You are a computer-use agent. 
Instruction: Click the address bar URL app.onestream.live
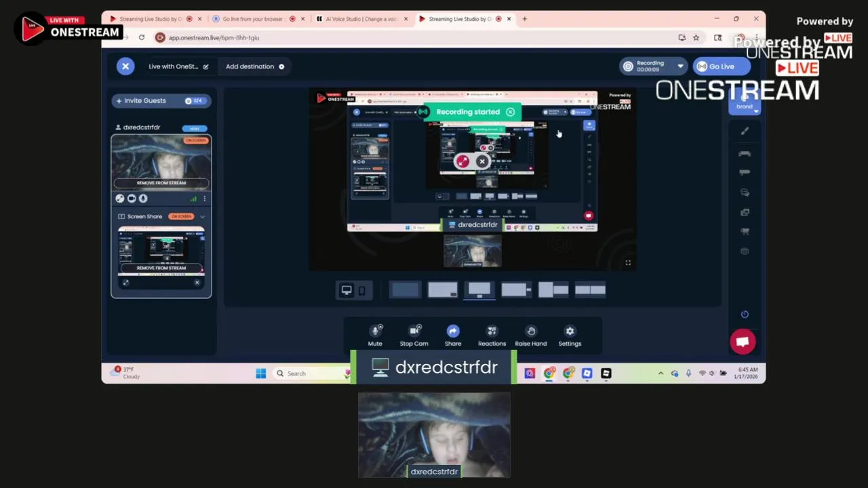coord(214,38)
